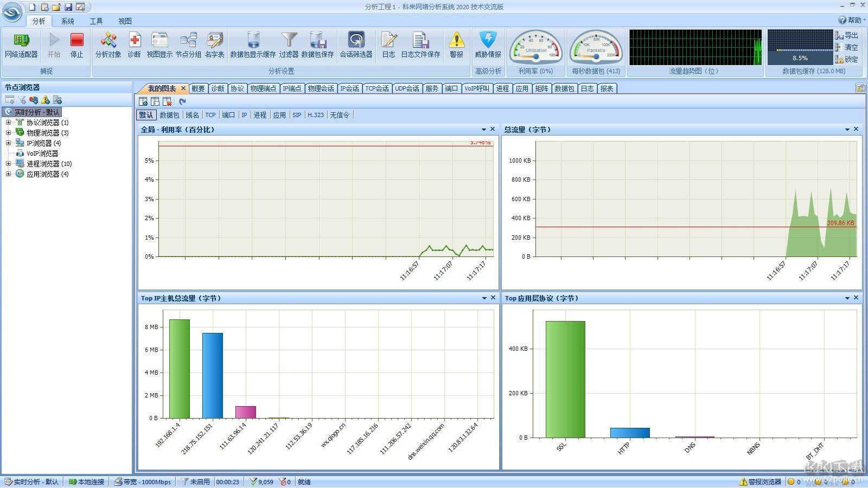Select VoIP浏览器 in node browser tree

pos(42,153)
